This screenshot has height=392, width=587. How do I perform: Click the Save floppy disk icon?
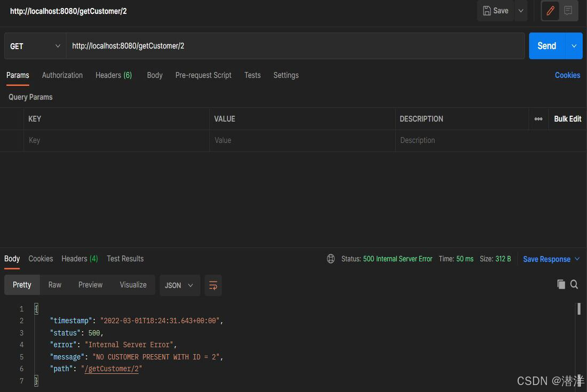click(x=486, y=11)
